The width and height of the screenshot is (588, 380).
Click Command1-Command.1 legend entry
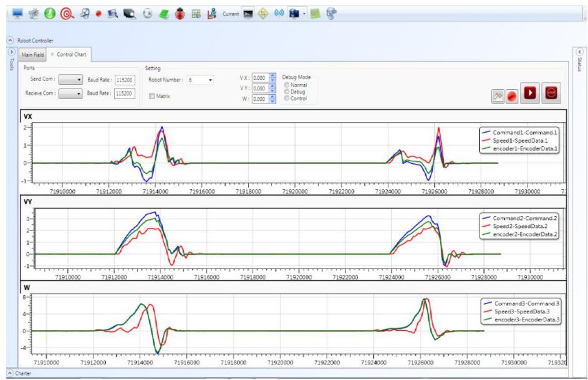pos(520,133)
